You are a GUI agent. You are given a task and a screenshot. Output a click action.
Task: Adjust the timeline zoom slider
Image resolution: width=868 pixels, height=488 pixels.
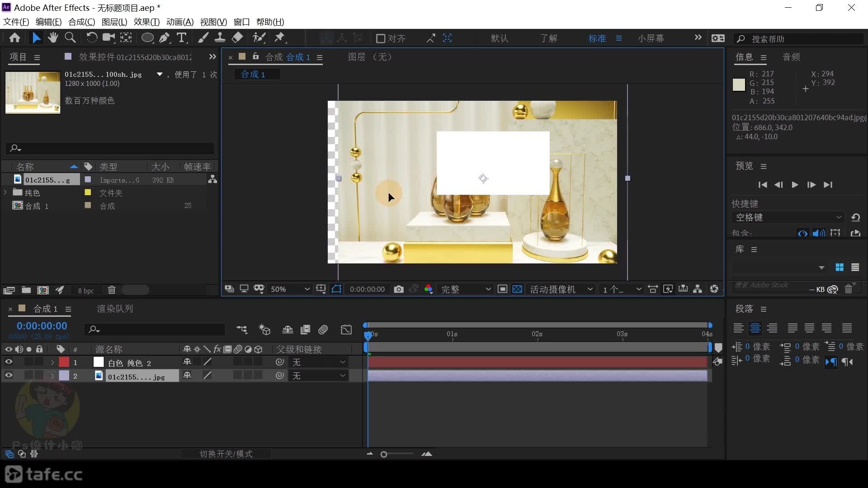384,454
